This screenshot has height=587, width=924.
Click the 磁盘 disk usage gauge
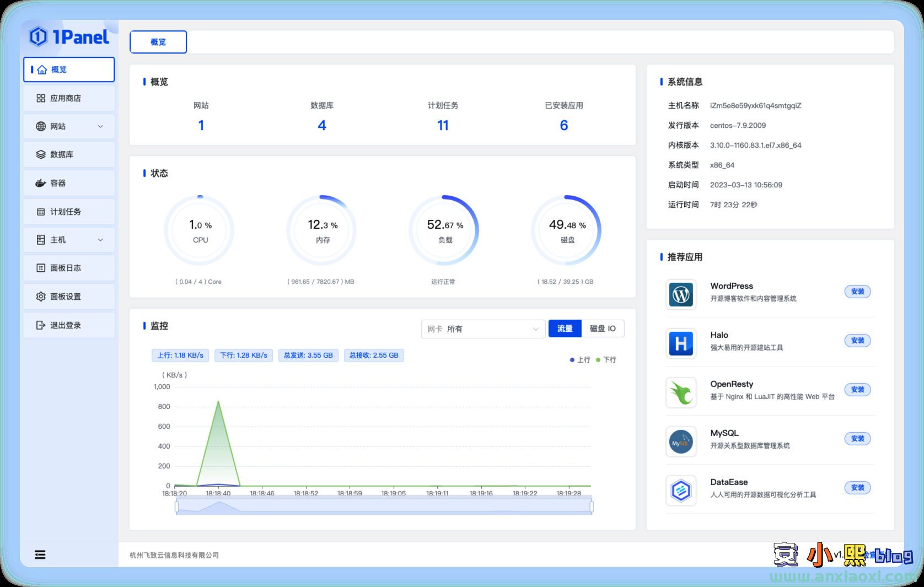point(567,230)
